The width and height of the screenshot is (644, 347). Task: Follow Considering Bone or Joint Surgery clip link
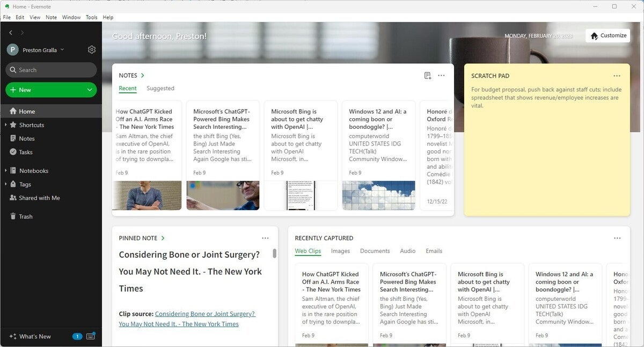coord(187,319)
